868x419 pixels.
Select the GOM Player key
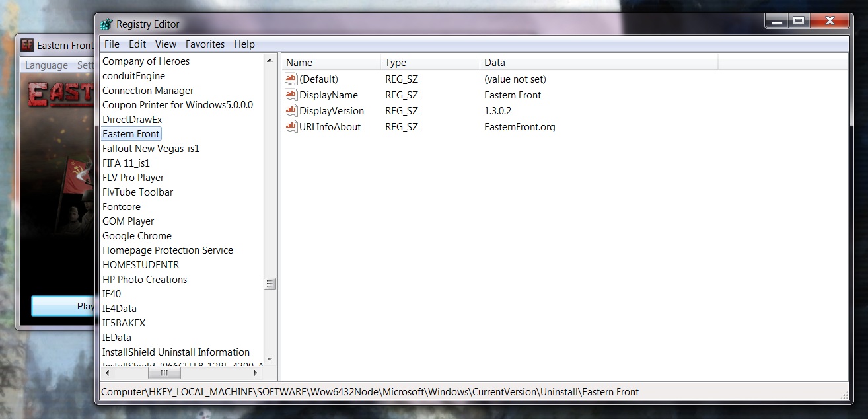pos(128,221)
